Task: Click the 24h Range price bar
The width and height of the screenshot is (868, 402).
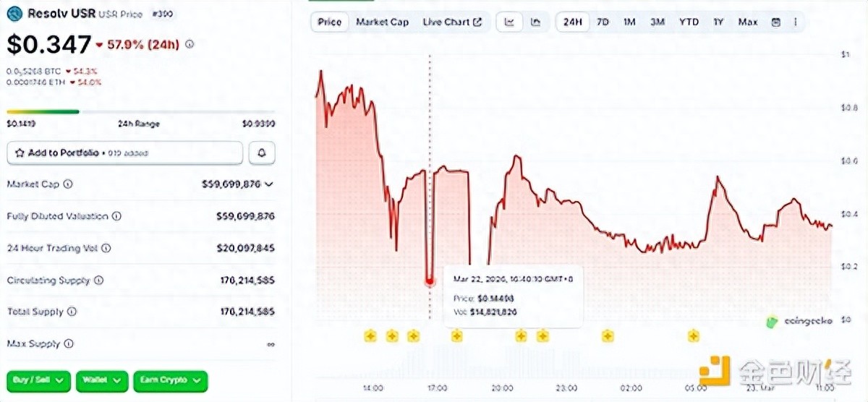Action: point(140,112)
